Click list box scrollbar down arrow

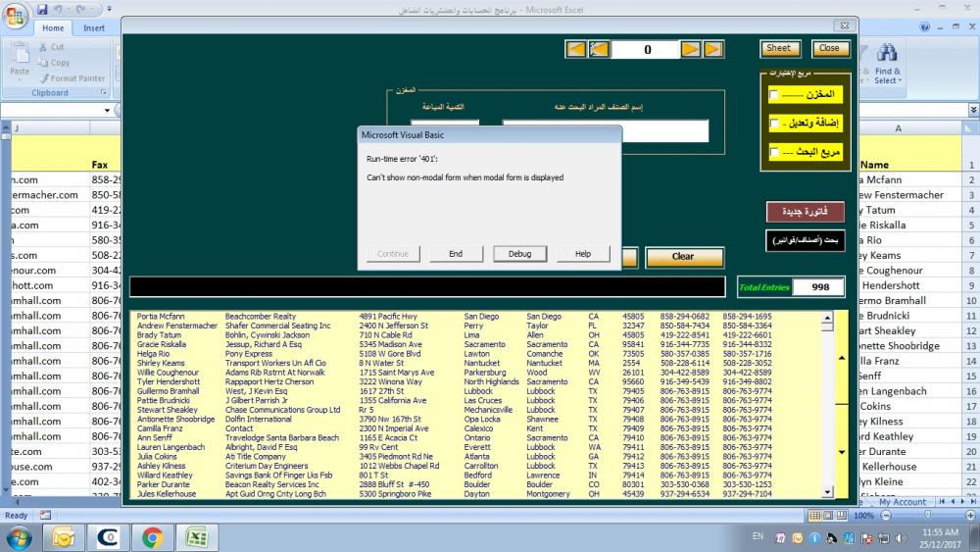pos(827,492)
